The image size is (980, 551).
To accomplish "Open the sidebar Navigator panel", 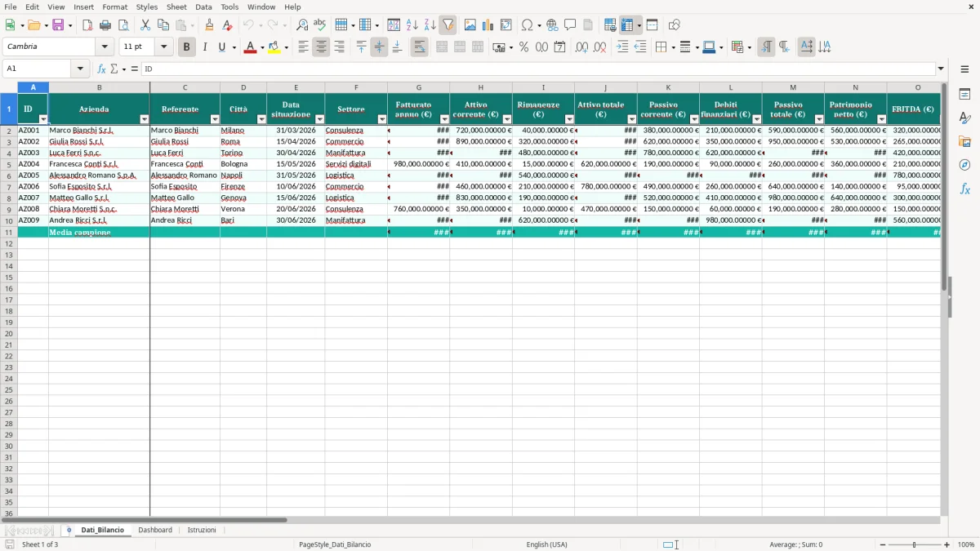I will click(964, 165).
